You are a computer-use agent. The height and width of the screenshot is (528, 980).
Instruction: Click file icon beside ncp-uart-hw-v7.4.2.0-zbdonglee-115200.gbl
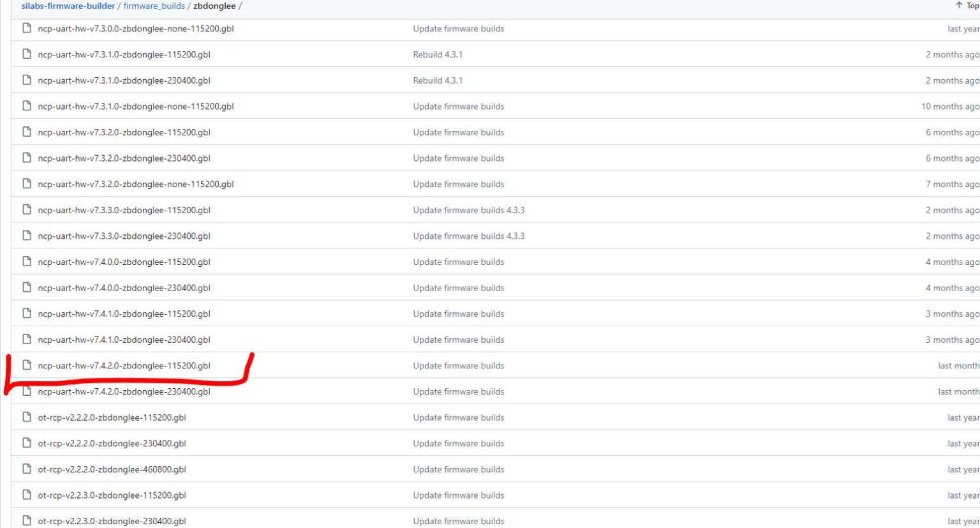(27, 365)
